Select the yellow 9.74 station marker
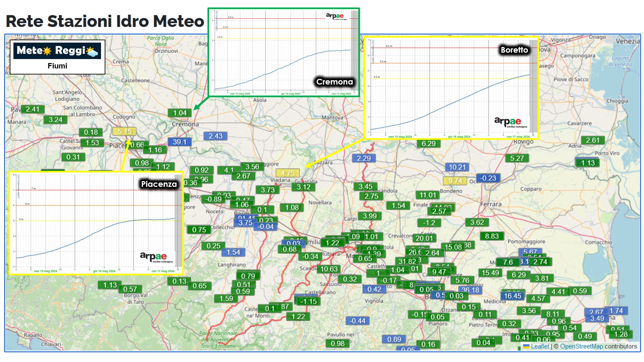This screenshot has height=362, width=644. pyautogui.click(x=455, y=181)
